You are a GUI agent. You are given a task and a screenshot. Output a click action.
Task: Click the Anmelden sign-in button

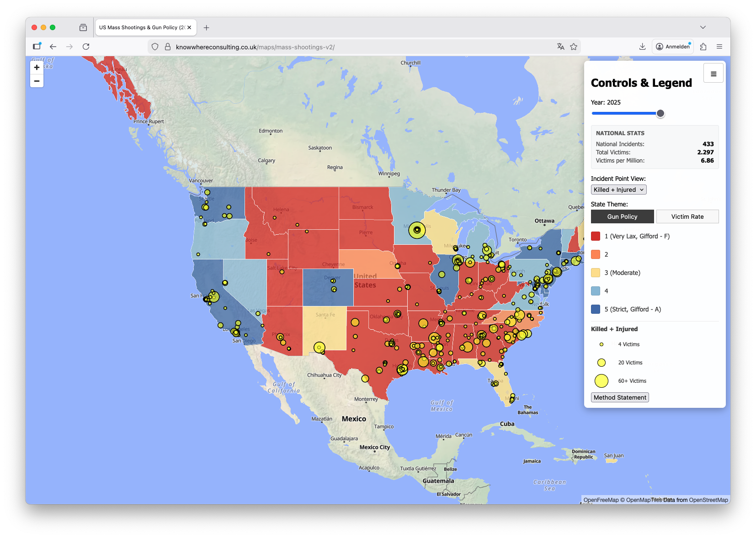673,47
